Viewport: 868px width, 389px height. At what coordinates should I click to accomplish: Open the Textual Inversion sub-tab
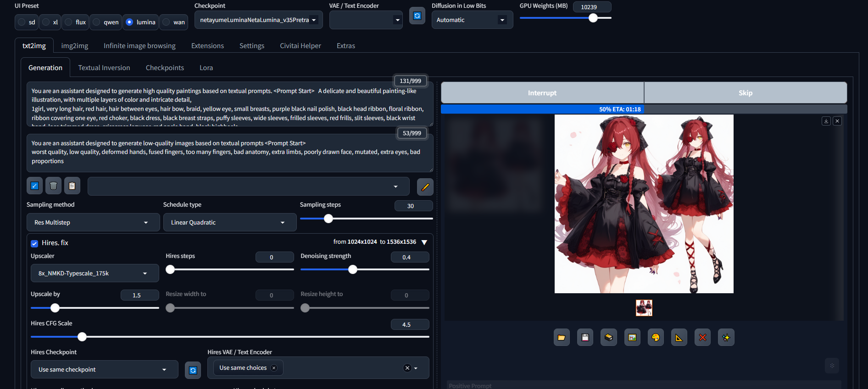tap(104, 68)
